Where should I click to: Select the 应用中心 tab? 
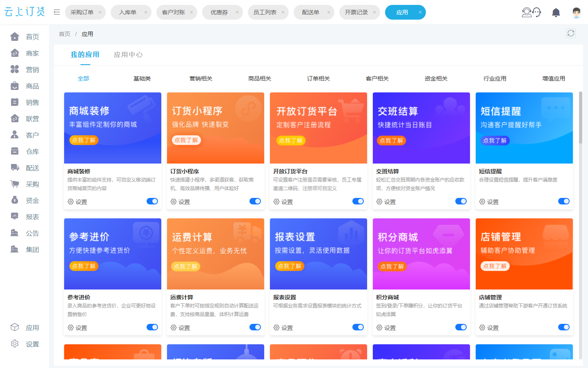128,55
